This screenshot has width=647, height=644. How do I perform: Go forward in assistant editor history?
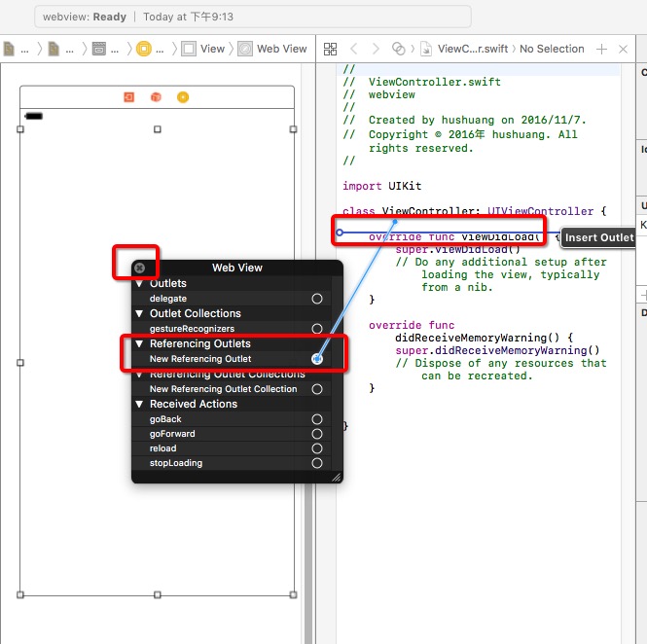point(376,49)
